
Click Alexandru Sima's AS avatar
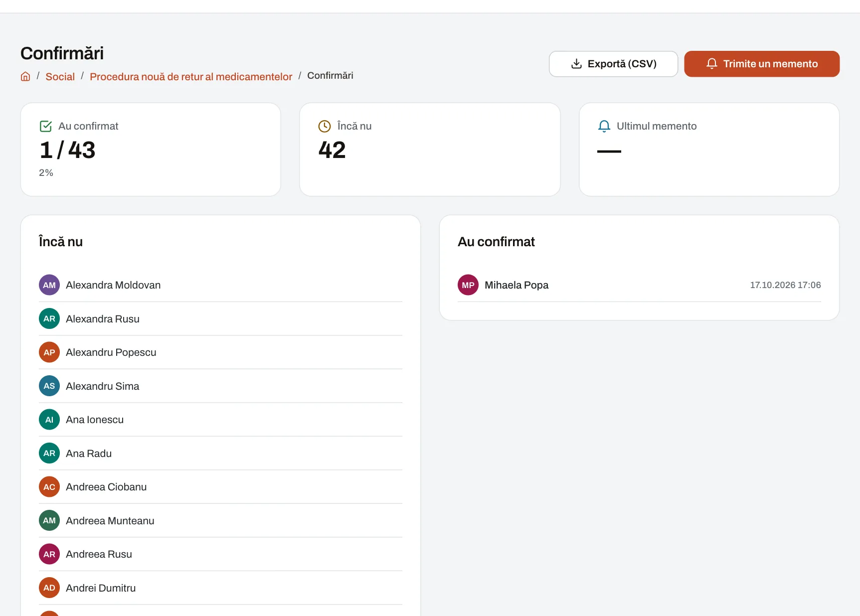pyautogui.click(x=49, y=386)
